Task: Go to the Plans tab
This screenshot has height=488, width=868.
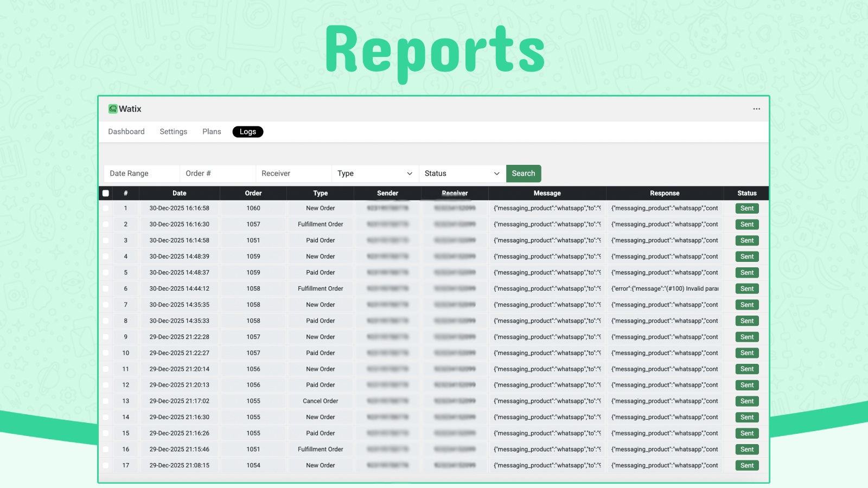Action: (212, 131)
